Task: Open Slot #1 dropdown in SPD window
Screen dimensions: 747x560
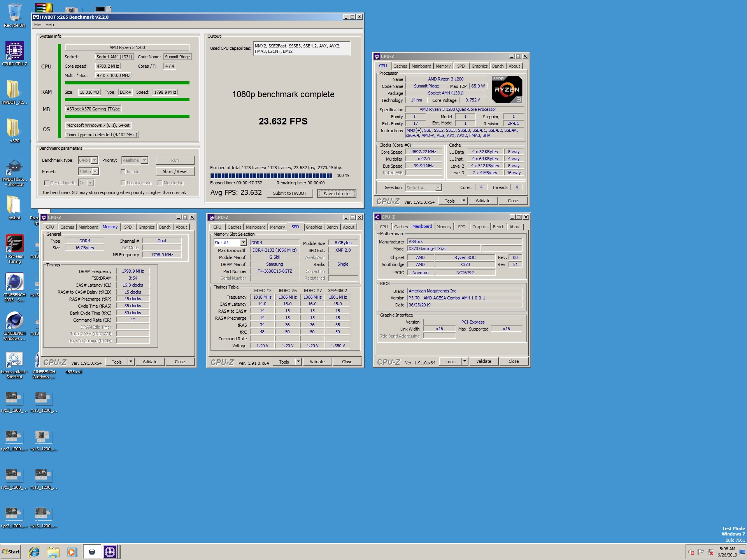Action: 230,243
